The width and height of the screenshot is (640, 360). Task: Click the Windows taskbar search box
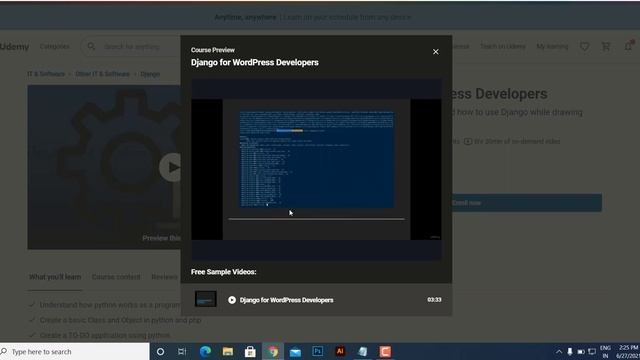(x=75, y=351)
